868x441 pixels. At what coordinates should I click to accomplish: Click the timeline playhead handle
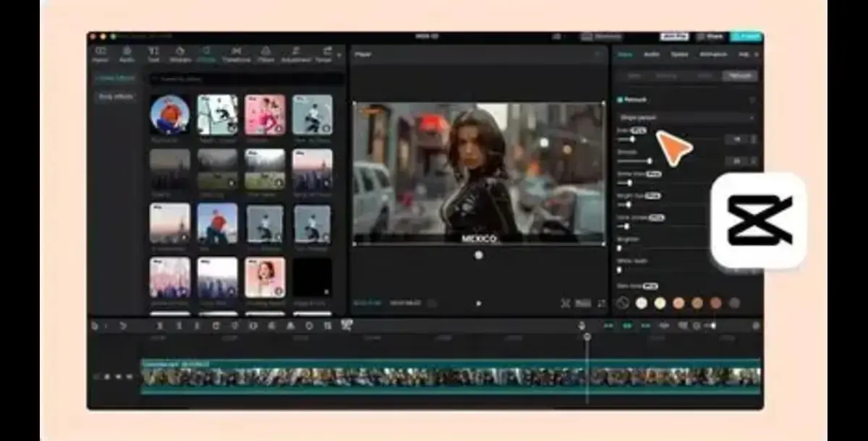tap(587, 337)
